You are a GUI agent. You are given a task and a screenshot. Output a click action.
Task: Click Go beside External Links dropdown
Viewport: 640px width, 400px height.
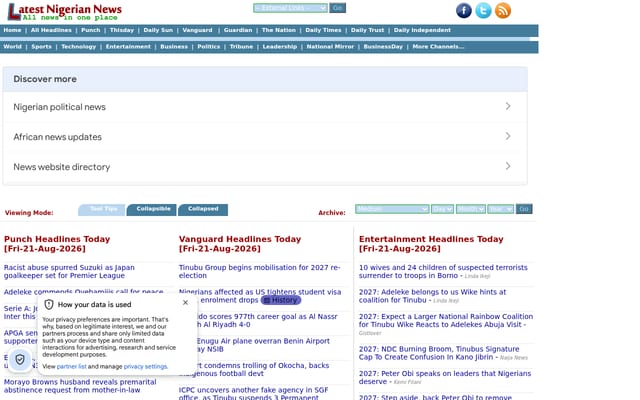click(338, 8)
